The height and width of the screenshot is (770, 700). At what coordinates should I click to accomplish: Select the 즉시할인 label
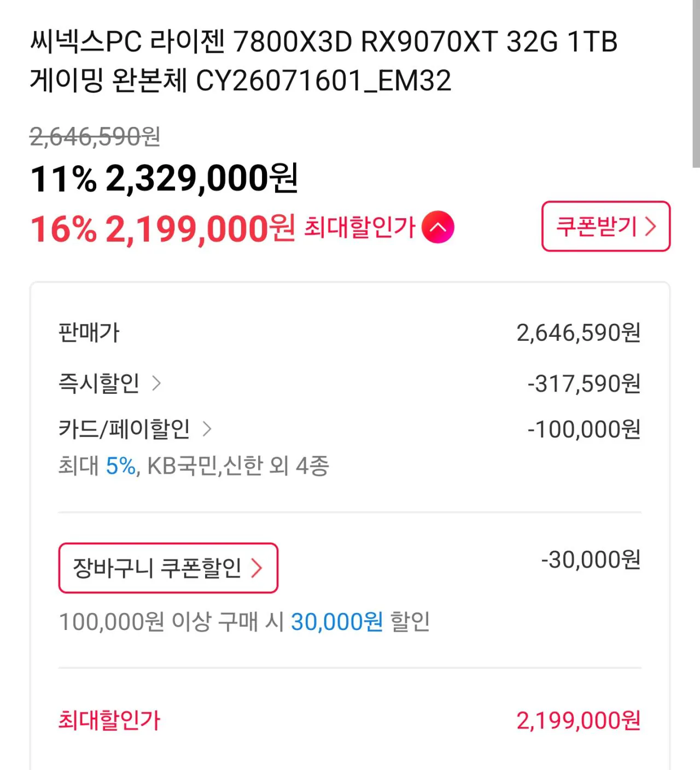[x=99, y=383]
